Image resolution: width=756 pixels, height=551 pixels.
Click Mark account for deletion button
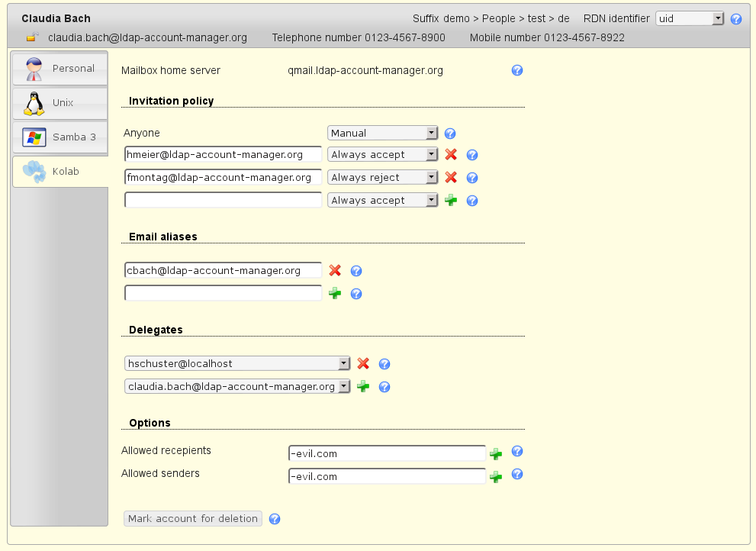(x=193, y=518)
